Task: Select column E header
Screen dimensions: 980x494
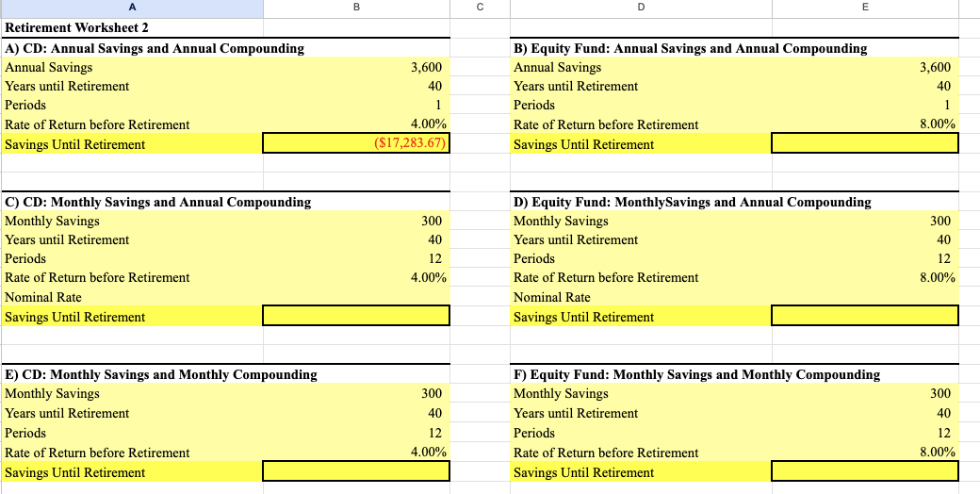Action: click(865, 8)
